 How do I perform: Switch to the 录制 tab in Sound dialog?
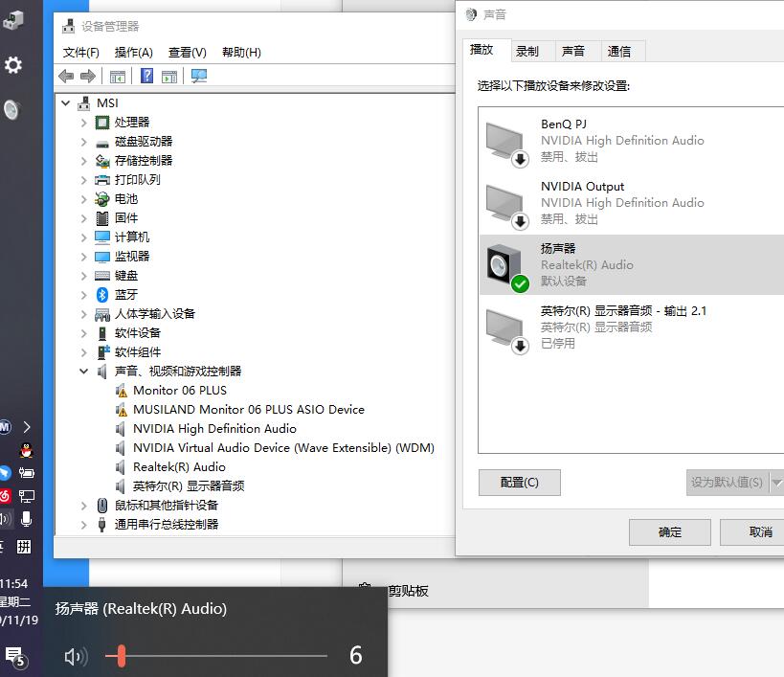click(529, 52)
